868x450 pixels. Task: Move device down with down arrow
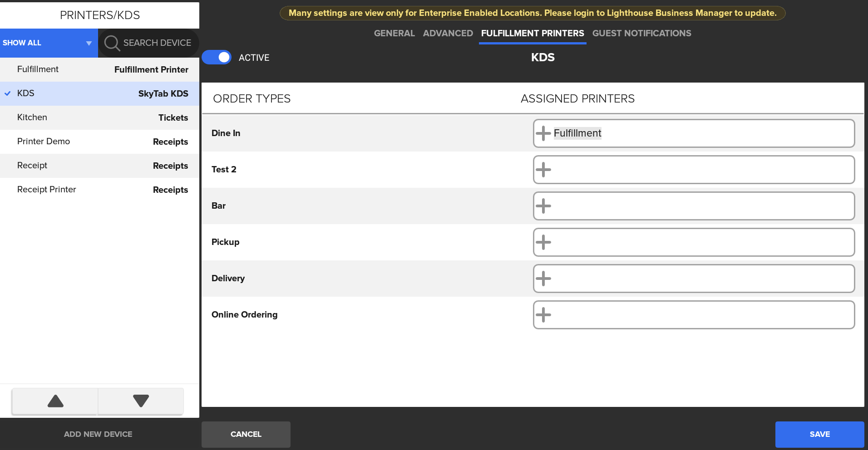(141, 401)
